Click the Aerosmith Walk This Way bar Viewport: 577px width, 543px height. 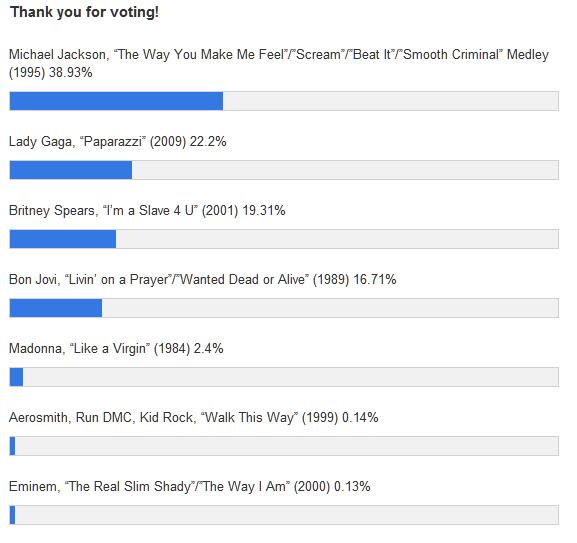[284, 446]
